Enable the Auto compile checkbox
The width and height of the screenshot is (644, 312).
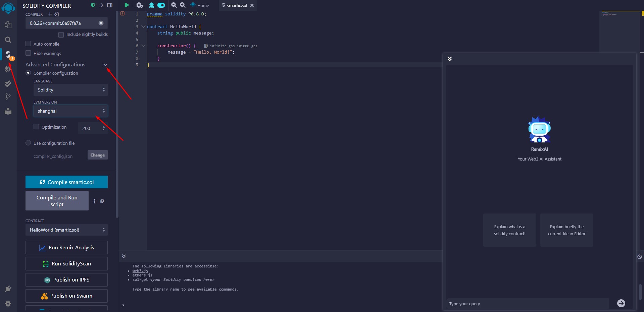pyautogui.click(x=28, y=44)
